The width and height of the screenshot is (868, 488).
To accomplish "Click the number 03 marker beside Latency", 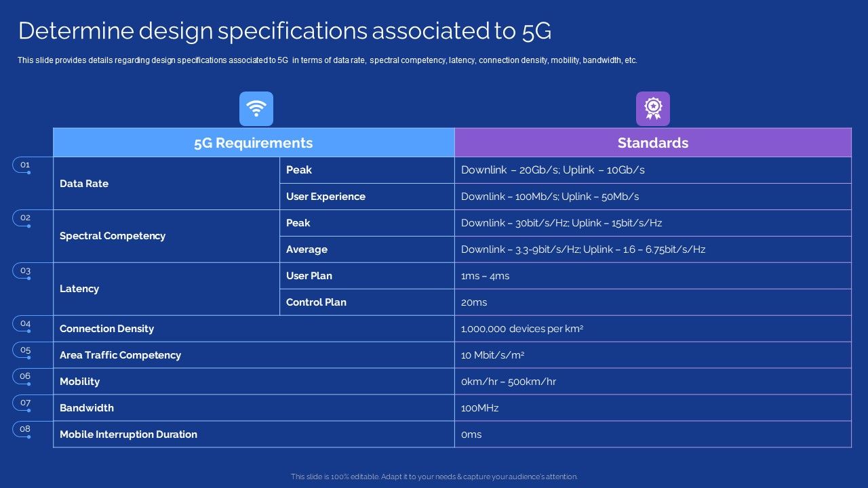I will (25, 270).
